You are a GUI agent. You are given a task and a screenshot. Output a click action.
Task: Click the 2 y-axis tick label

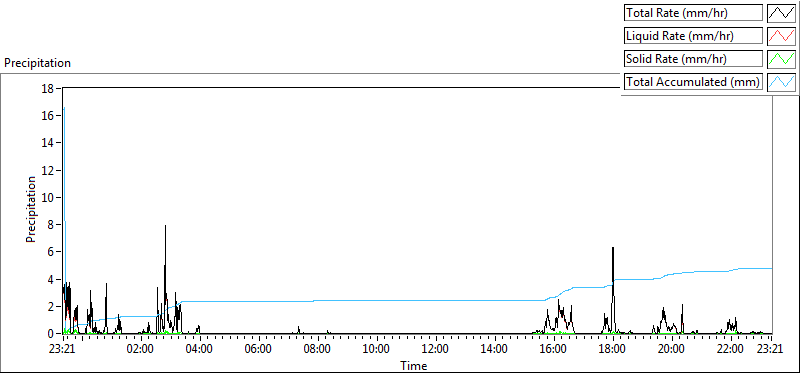[52, 307]
